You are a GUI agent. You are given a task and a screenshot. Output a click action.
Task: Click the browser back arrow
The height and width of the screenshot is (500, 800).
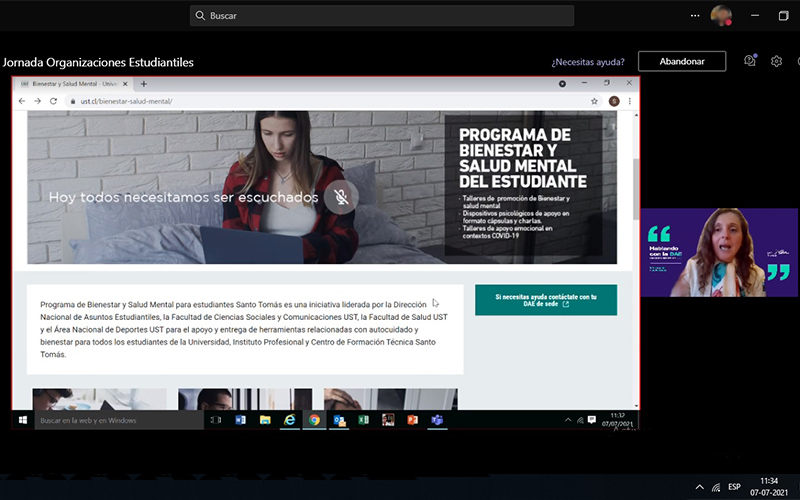click(x=21, y=101)
